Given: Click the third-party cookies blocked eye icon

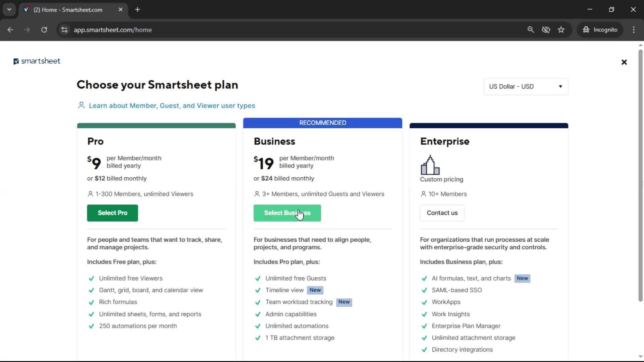Looking at the screenshot, I should (x=546, y=29).
